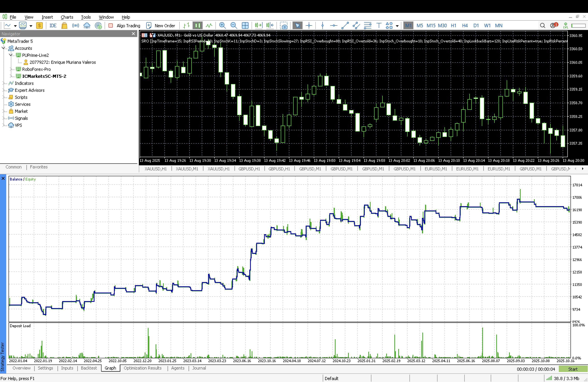Open the MQL5 Market shopping bag icon
Image resolution: width=588 pixels, height=382 pixels.
coord(64,25)
